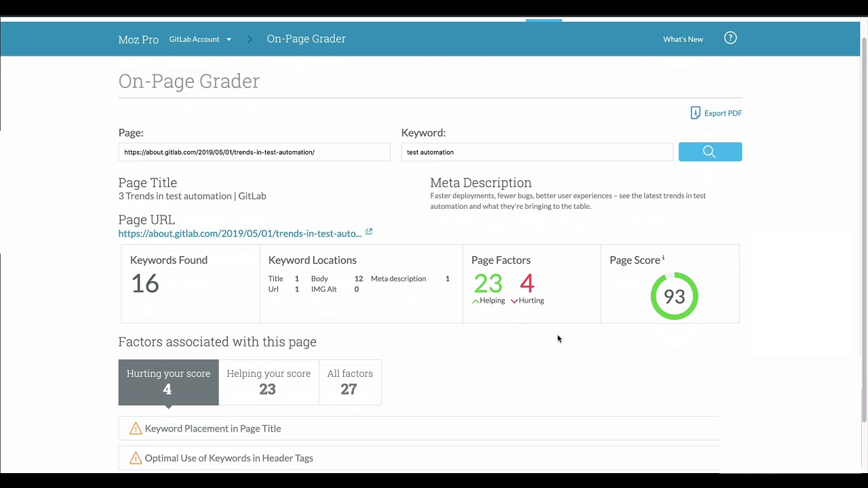
Task: Click the Moz Pro logo link
Action: click(x=138, y=39)
